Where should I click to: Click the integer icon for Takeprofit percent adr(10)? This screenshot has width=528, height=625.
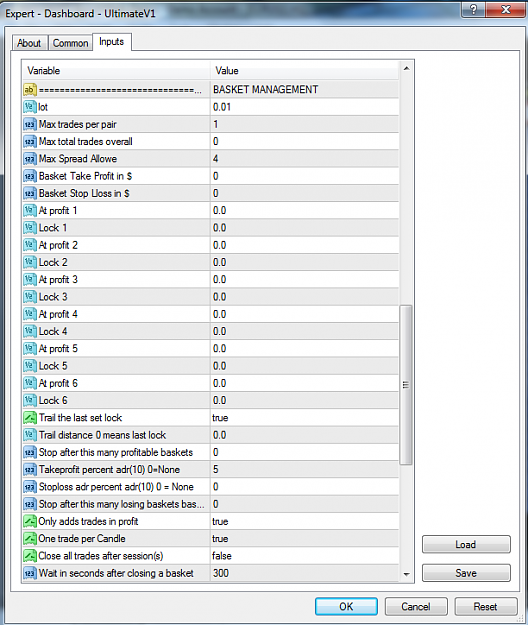click(x=30, y=470)
